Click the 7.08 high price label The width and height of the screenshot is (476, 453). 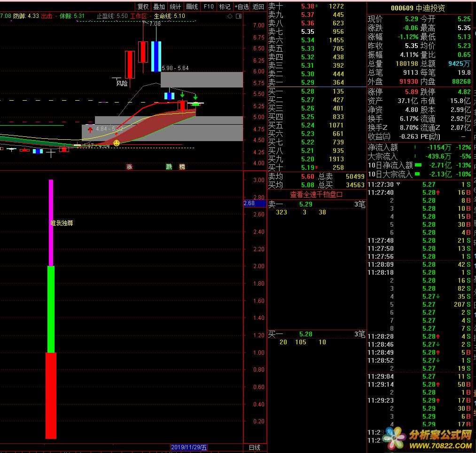coord(155,24)
